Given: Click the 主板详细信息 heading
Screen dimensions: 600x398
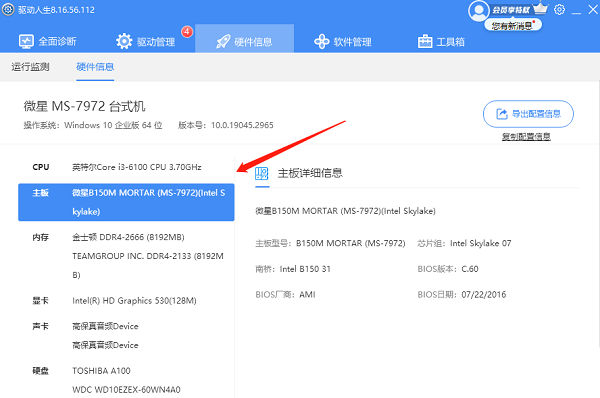Looking at the screenshot, I should pyautogui.click(x=310, y=173).
